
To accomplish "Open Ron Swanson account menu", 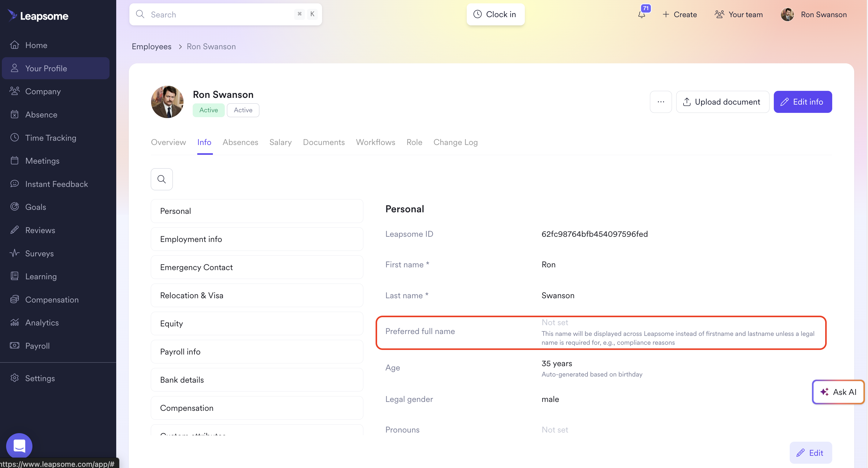I will [814, 14].
